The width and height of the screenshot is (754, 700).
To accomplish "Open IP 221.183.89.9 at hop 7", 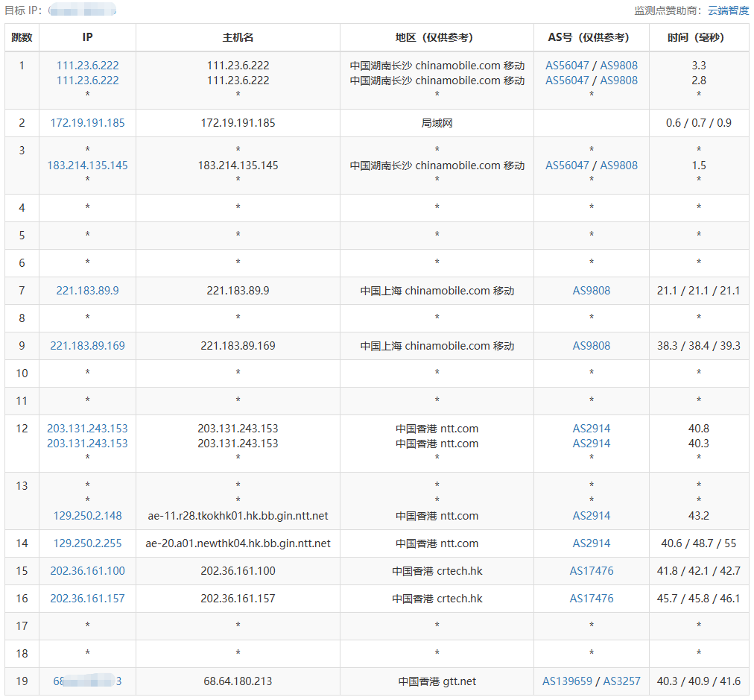I will click(86, 291).
